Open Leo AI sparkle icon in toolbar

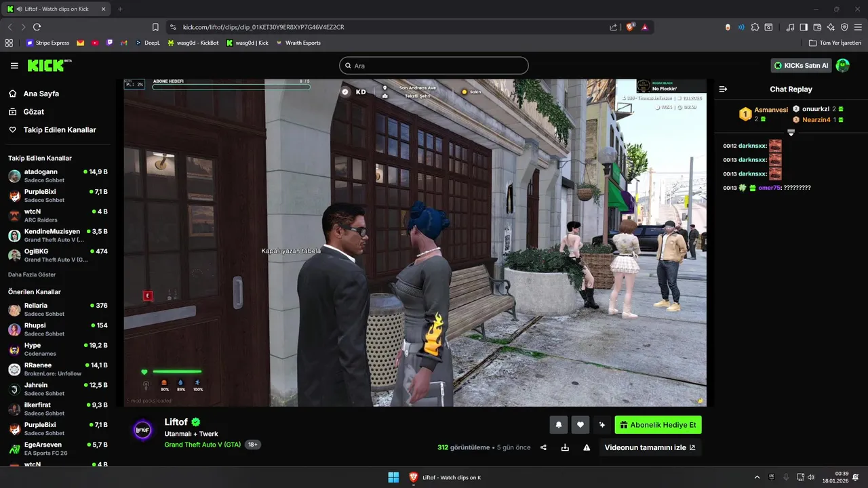(831, 27)
